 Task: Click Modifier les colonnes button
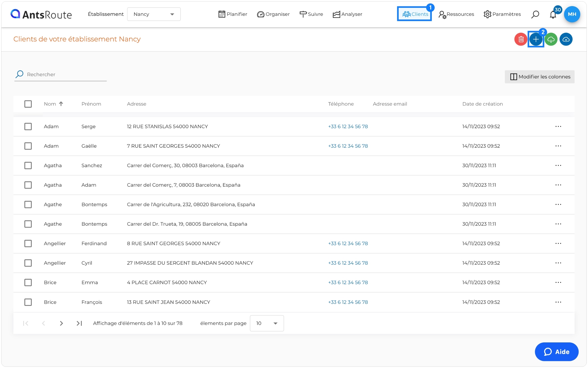pyautogui.click(x=539, y=77)
